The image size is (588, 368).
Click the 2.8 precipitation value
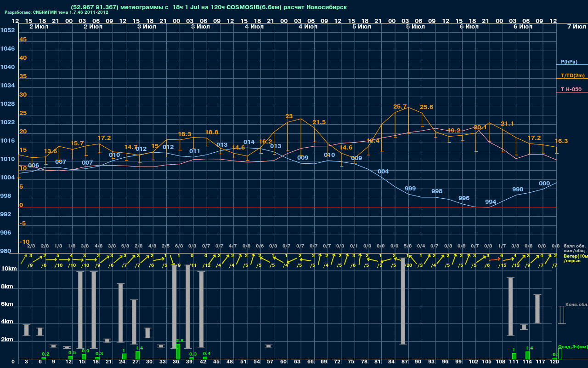pos(180,341)
